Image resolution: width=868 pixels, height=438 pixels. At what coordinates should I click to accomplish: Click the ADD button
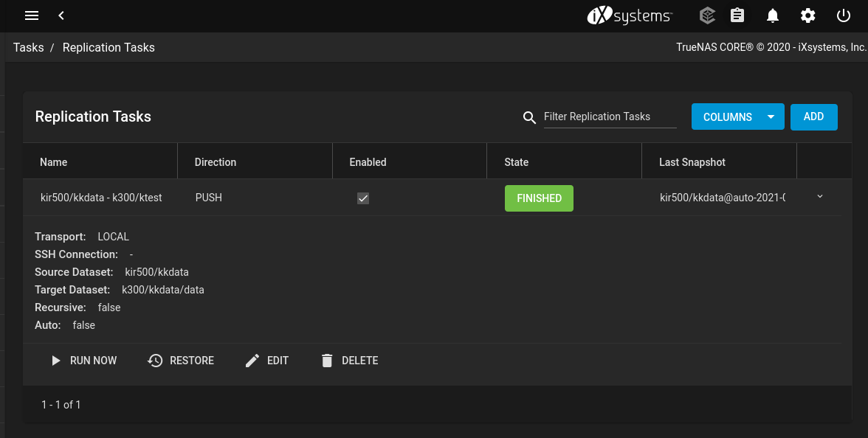(813, 117)
